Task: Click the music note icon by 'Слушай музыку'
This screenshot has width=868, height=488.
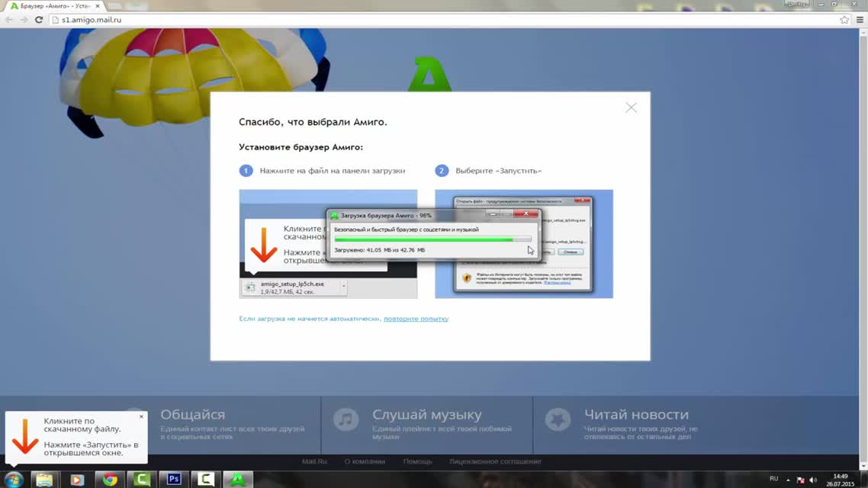Action: [346, 419]
